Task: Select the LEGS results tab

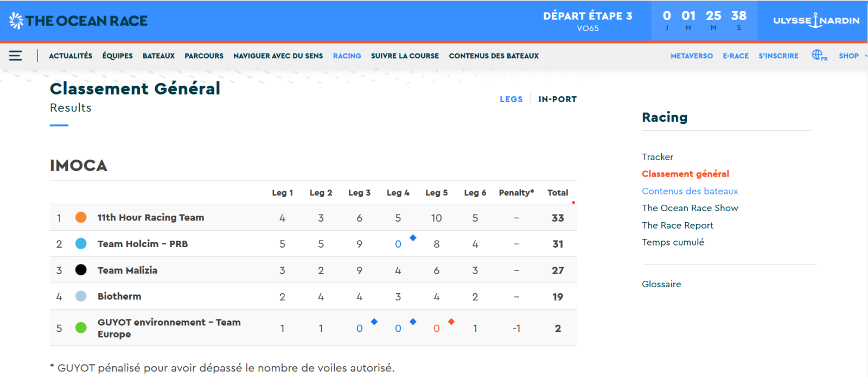Action: point(511,99)
